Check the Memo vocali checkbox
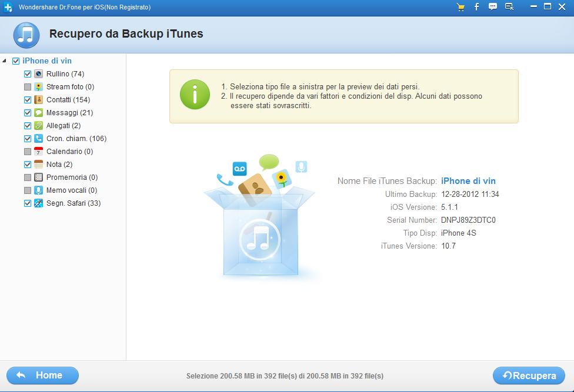The image size is (574, 392). click(28, 190)
